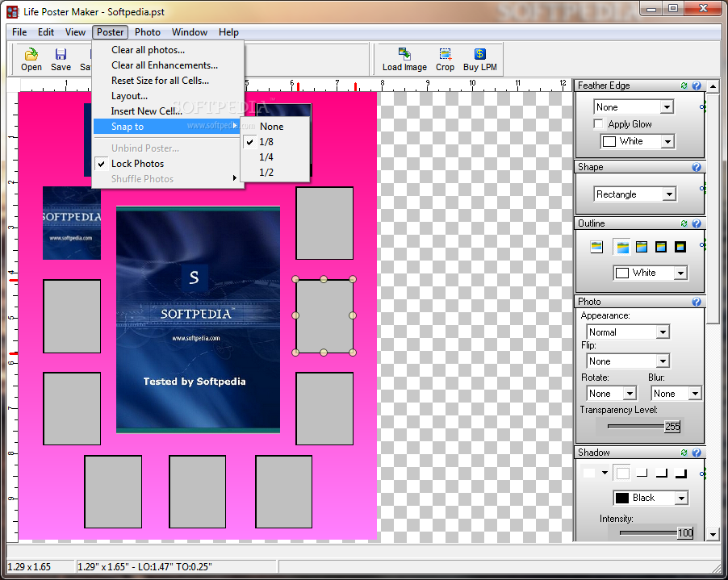Choose Reset Size for all Cells...
728x580 pixels.
(x=160, y=81)
